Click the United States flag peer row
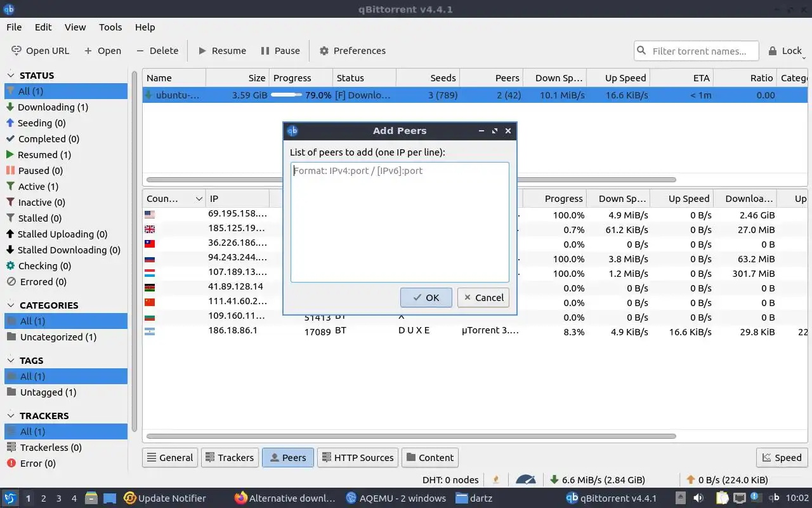The image size is (812, 508). [150, 215]
